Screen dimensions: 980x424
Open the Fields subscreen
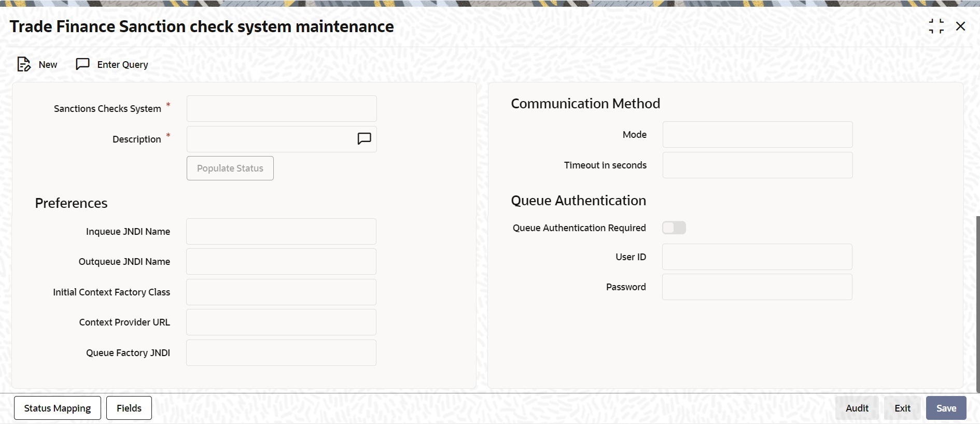coord(129,408)
